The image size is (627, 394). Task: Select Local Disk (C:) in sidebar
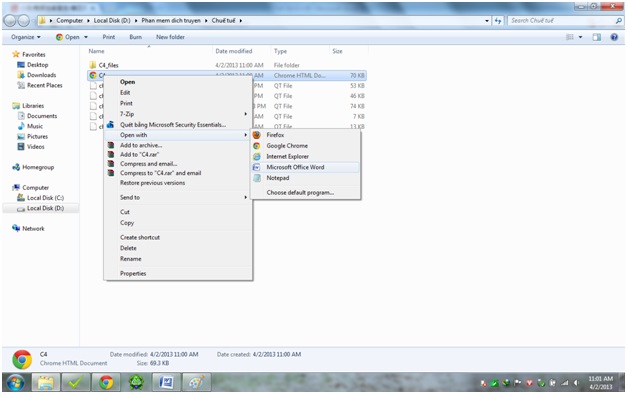(x=45, y=198)
